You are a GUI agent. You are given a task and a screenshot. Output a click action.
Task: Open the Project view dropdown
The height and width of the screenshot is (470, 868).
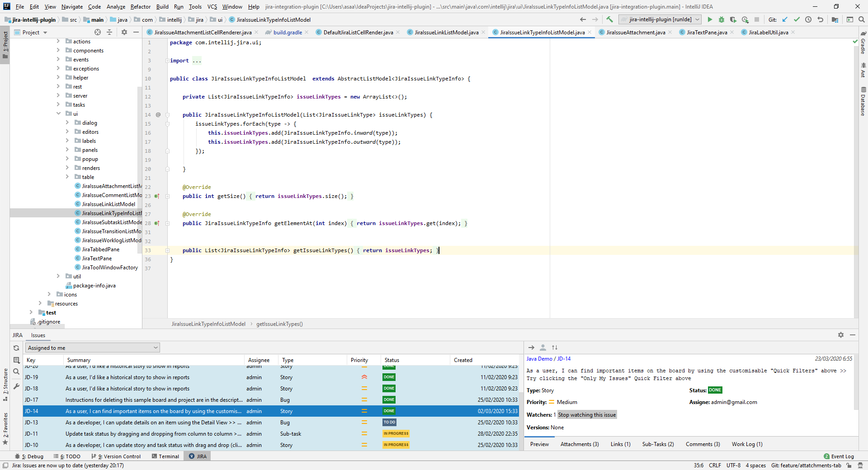pyautogui.click(x=35, y=33)
